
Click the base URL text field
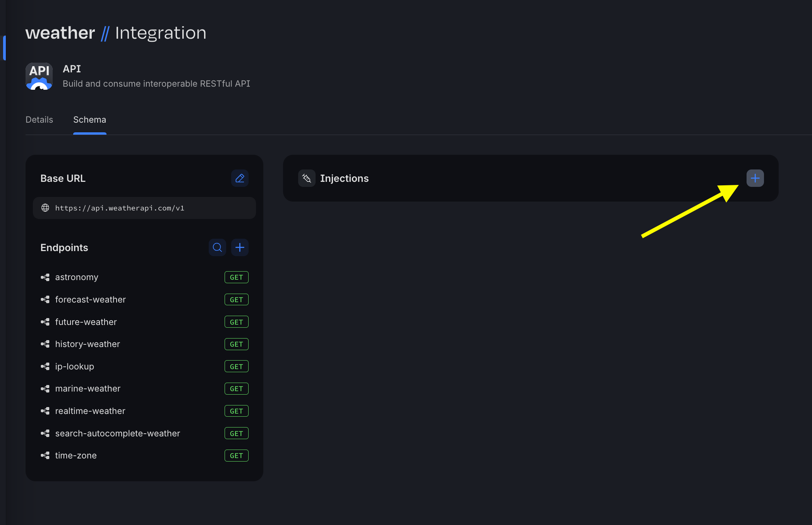point(144,208)
